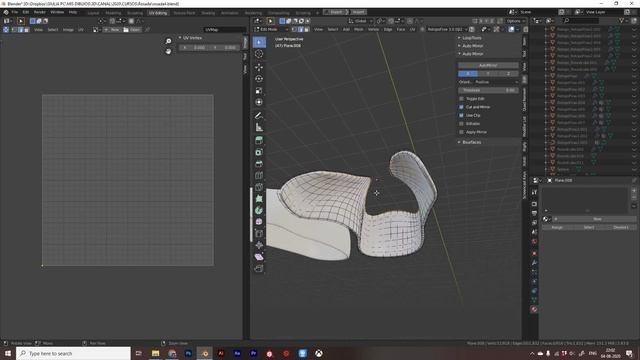640x360 pixels.
Task: Toggle the Toggle Edit checkbox
Action: (462, 99)
